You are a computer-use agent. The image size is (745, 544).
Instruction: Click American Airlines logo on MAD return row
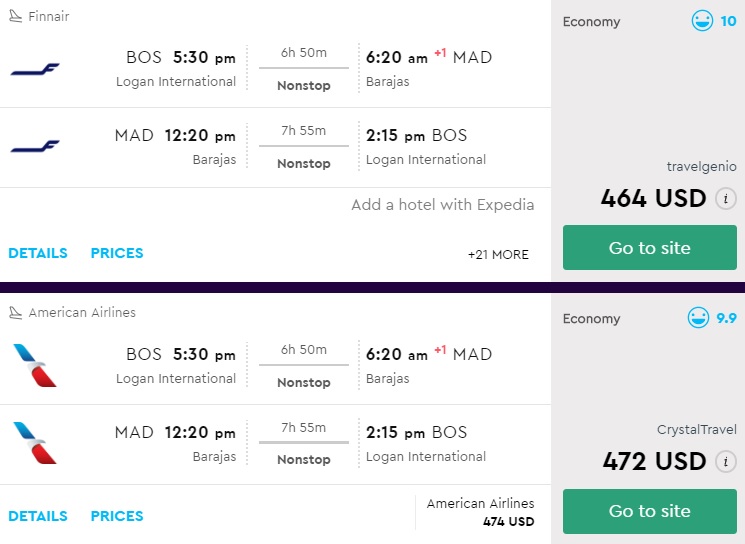click(35, 443)
